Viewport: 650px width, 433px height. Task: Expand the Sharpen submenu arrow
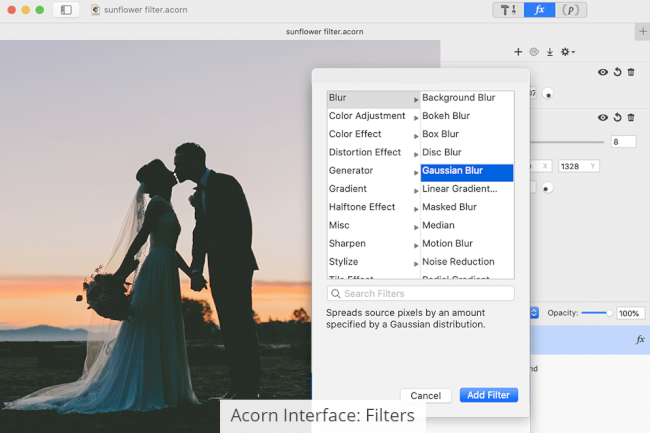coord(416,246)
